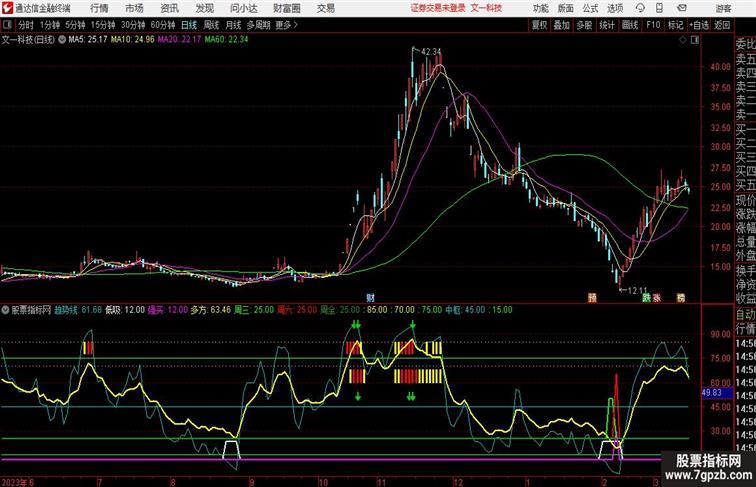Expand the main chart indicator dropdown arrow
The image size is (756, 487).
(62, 40)
